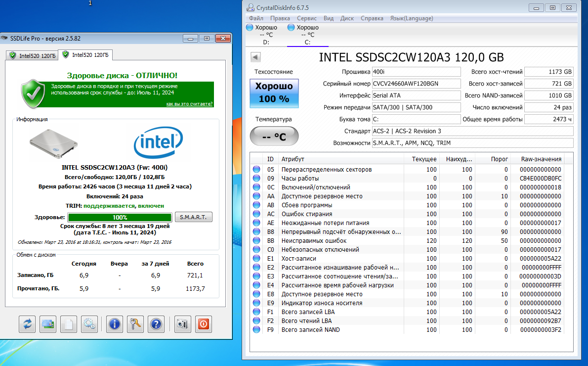The height and width of the screenshot is (366, 588).
Task: Click the license keys icon
Action: [x=135, y=324]
